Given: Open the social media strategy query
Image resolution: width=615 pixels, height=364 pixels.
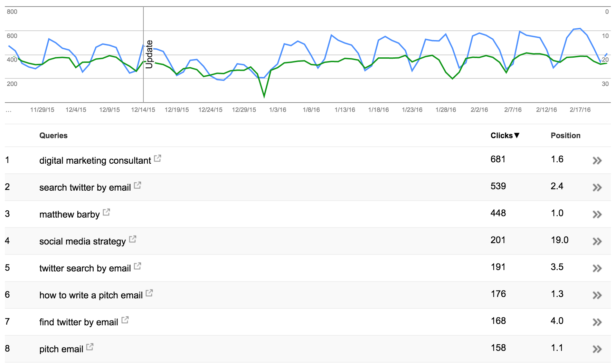Looking at the screenshot, I should point(83,241).
